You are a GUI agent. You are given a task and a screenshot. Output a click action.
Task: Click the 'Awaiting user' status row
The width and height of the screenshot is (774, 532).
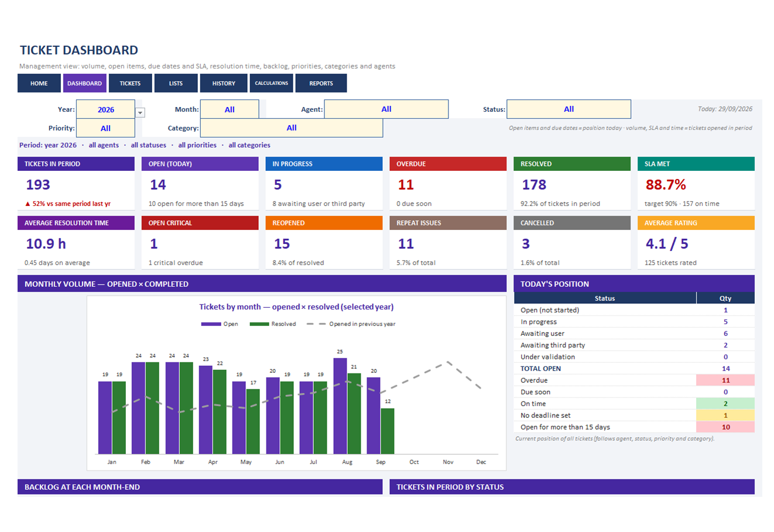tap(634, 334)
